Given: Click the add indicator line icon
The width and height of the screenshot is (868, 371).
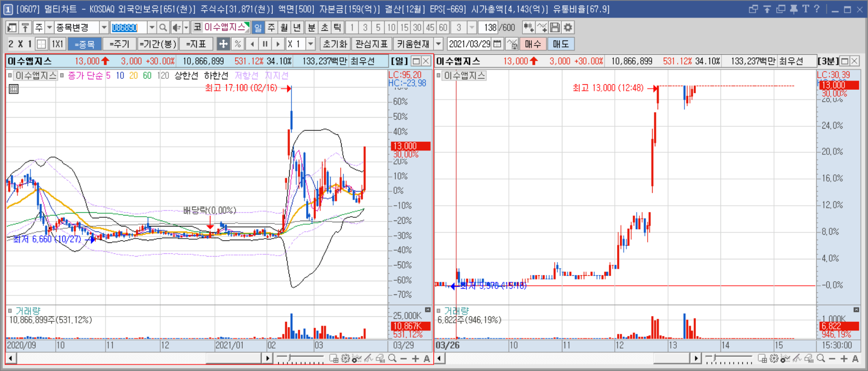Looking at the screenshot, I should pyautogui.click(x=542, y=27).
